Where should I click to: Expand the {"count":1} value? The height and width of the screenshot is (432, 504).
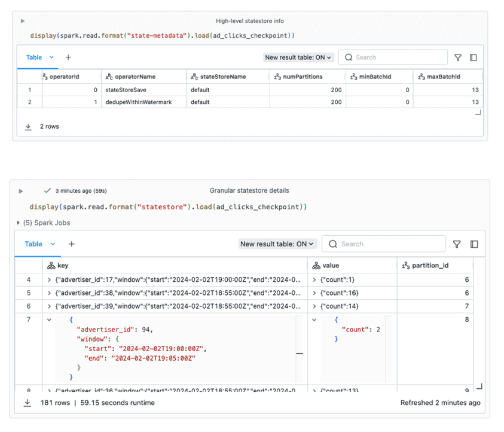point(314,280)
